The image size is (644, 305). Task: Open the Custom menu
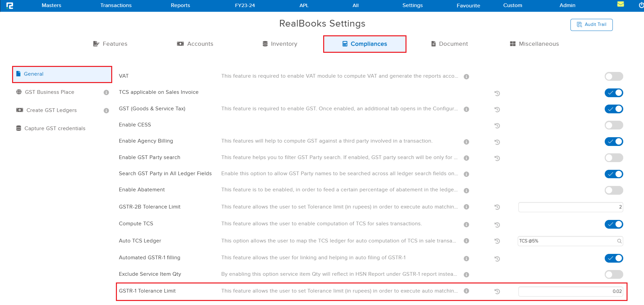pyautogui.click(x=513, y=5)
